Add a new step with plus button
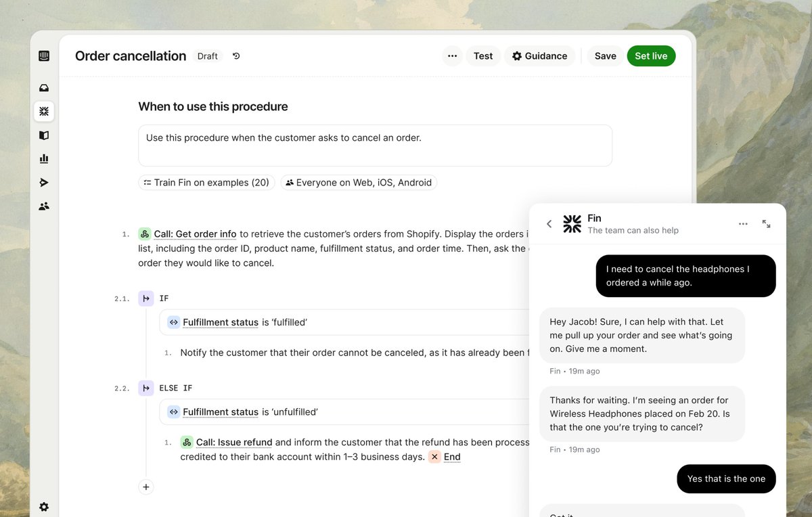Viewport: 812px width, 517px height. 146,487
